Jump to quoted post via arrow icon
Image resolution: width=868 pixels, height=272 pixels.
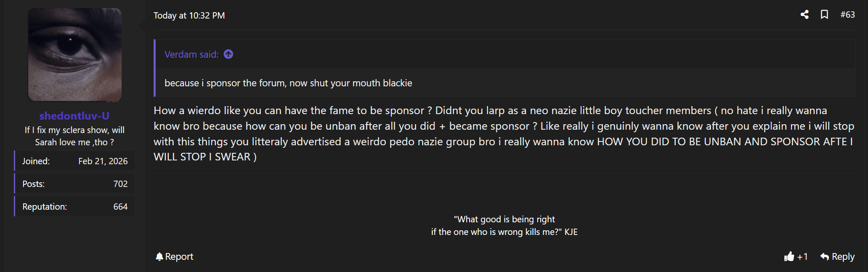228,54
